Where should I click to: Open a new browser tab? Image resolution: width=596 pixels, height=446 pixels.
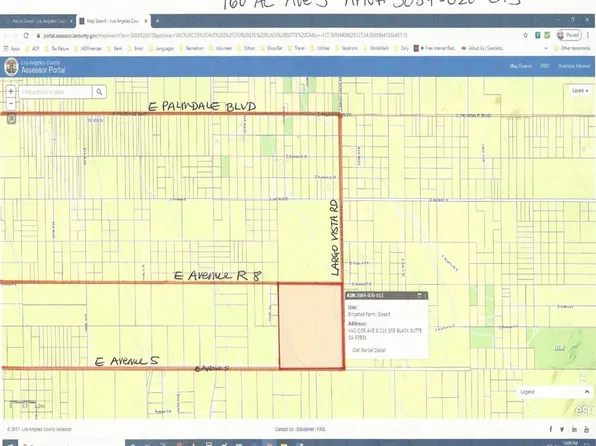click(x=157, y=21)
